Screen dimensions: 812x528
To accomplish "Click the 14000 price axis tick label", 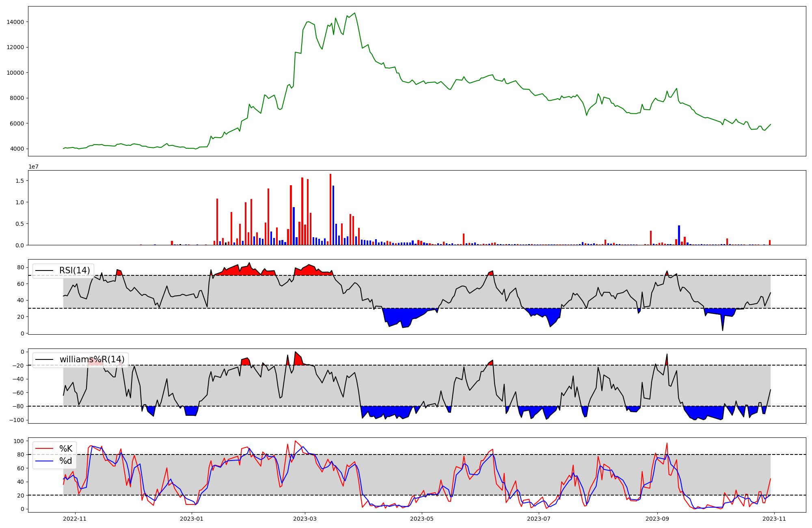I will (15, 22).
